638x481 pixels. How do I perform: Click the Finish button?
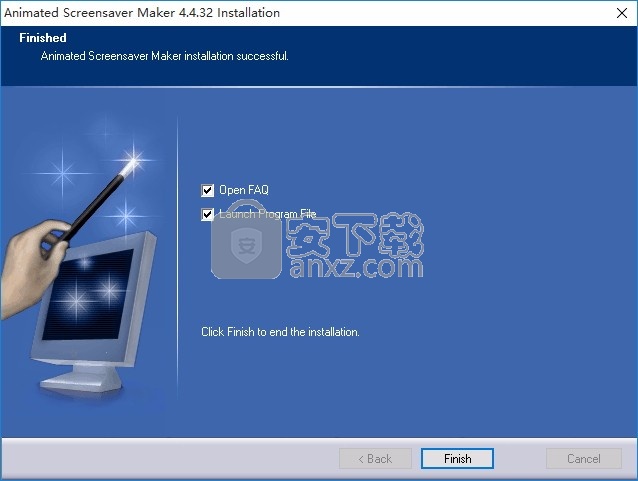[457, 459]
